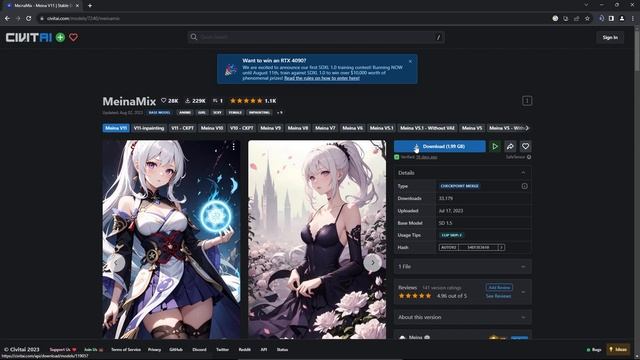Image resolution: width=640 pixels, height=360 pixels.
Task: Open the contest rules link in banner
Action: 322,78
